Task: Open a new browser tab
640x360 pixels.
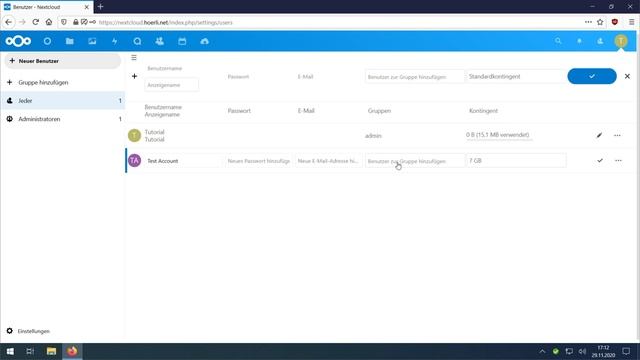Action: (x=100, y=7)
